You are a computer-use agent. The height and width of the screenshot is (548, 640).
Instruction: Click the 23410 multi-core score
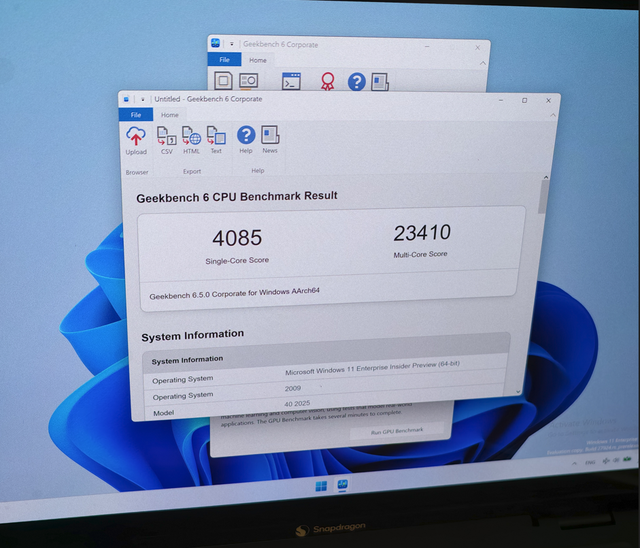coord(422,233)
